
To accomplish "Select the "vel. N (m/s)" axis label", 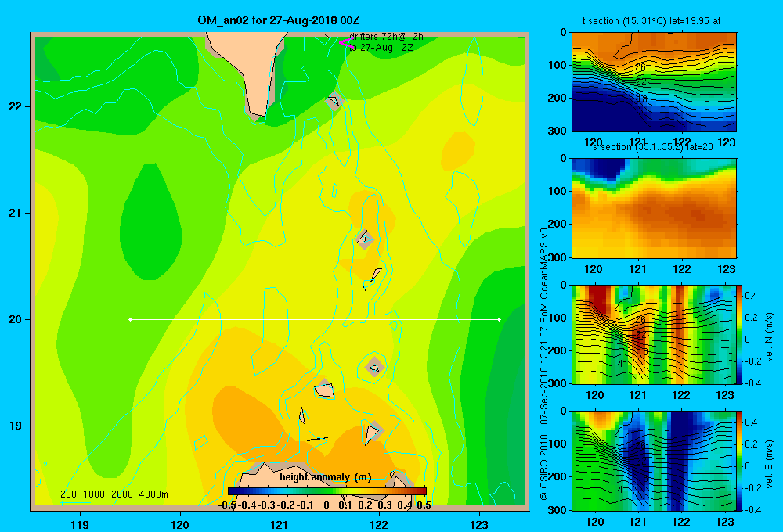I will [x=769, y=337].
